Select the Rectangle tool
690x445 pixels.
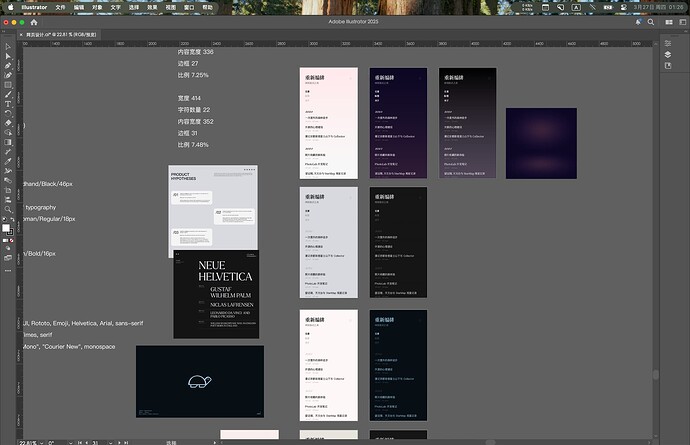click(8, 85)
